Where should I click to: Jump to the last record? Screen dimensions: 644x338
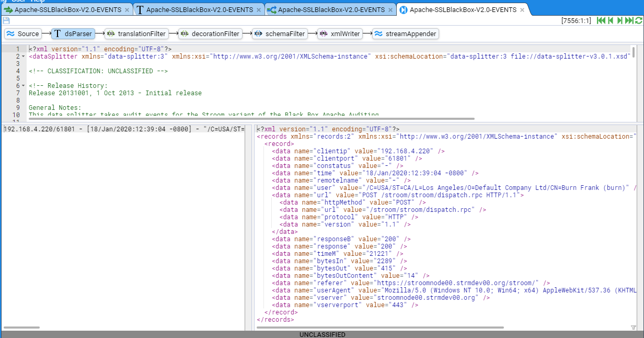[x=629, y=20]
